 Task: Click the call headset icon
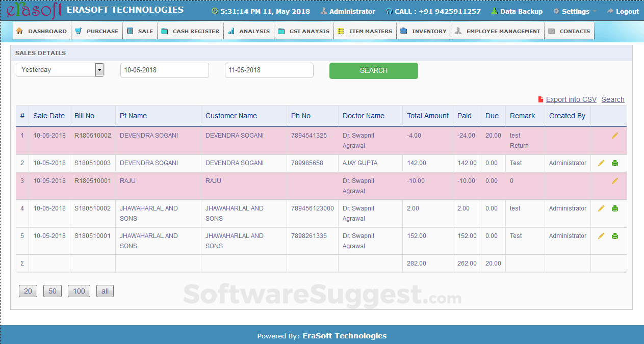(389, 11)
